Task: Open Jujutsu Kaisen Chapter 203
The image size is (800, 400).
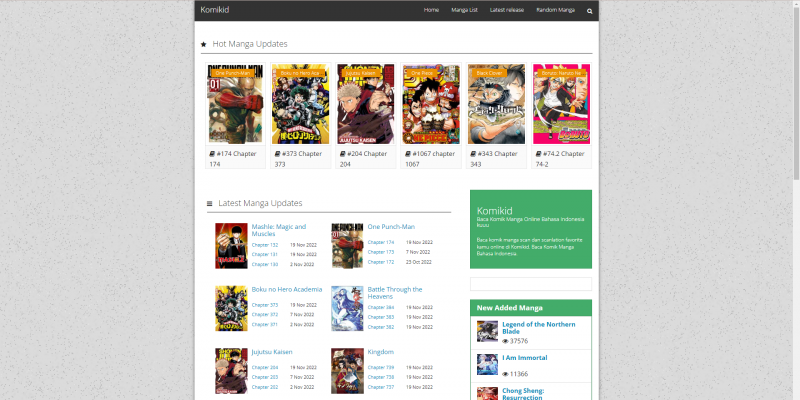Action: click(265, 377)
